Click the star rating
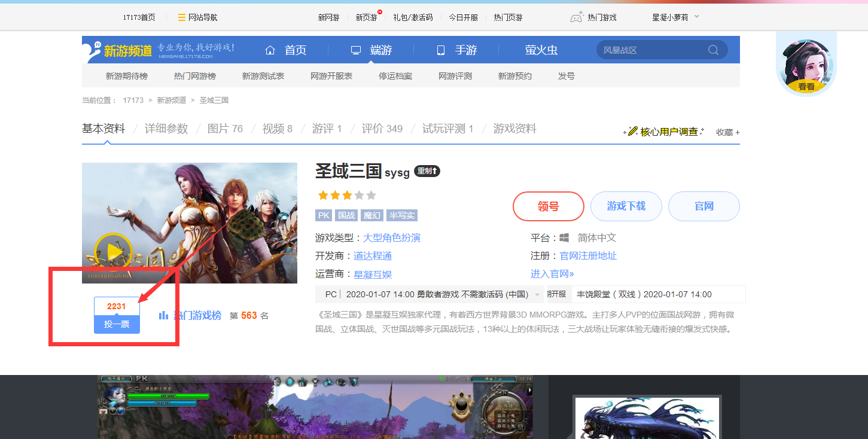 (347, 195)
